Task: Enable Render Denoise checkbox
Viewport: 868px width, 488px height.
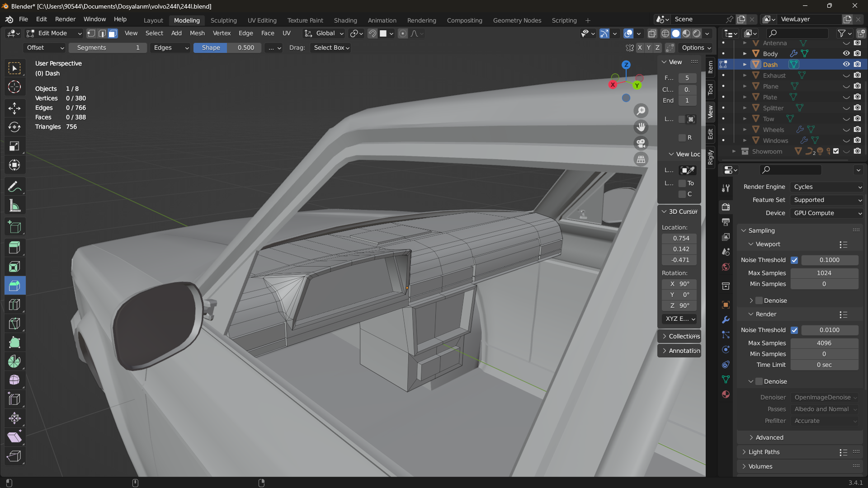Action: click(759, 381)
